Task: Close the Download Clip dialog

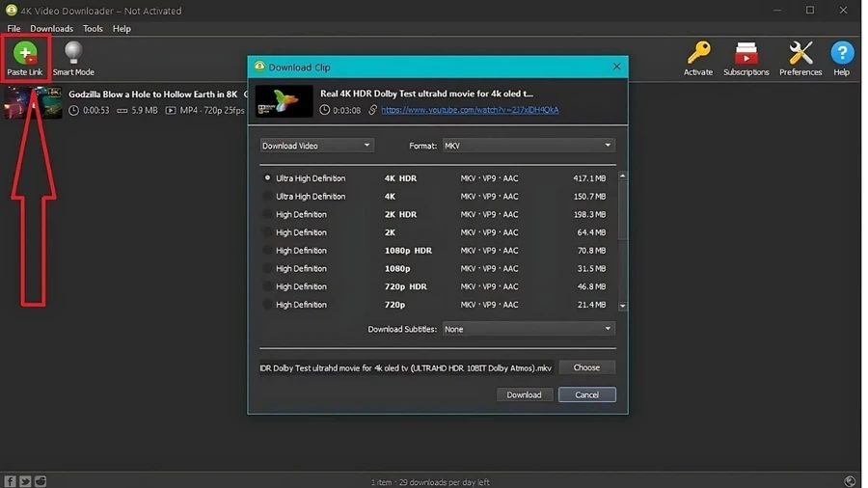Action: (616, 67)
